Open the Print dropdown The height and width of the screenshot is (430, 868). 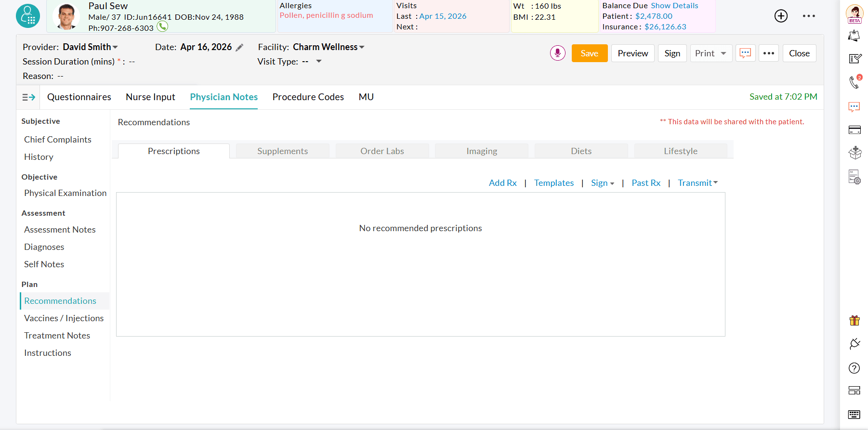(x=711, y=53)
